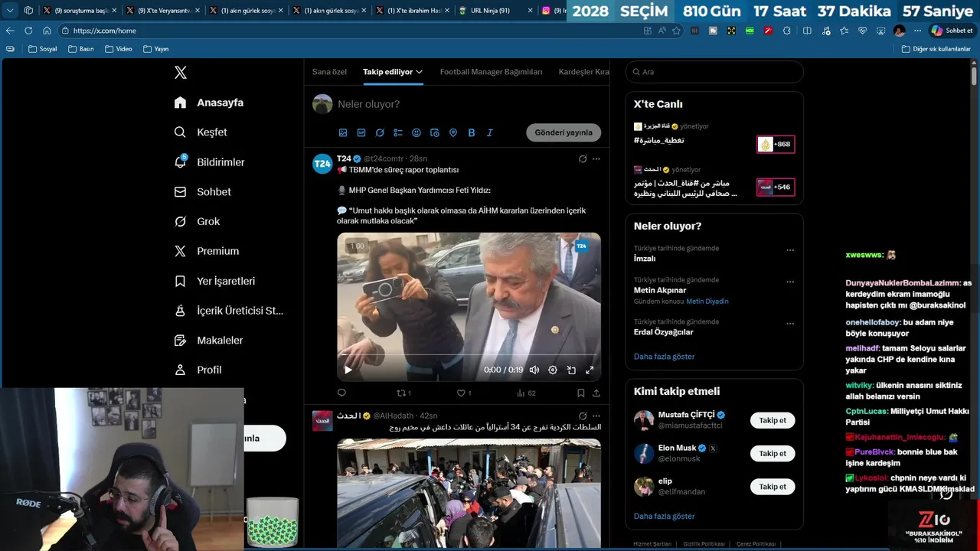Play the T24 video

348,370
